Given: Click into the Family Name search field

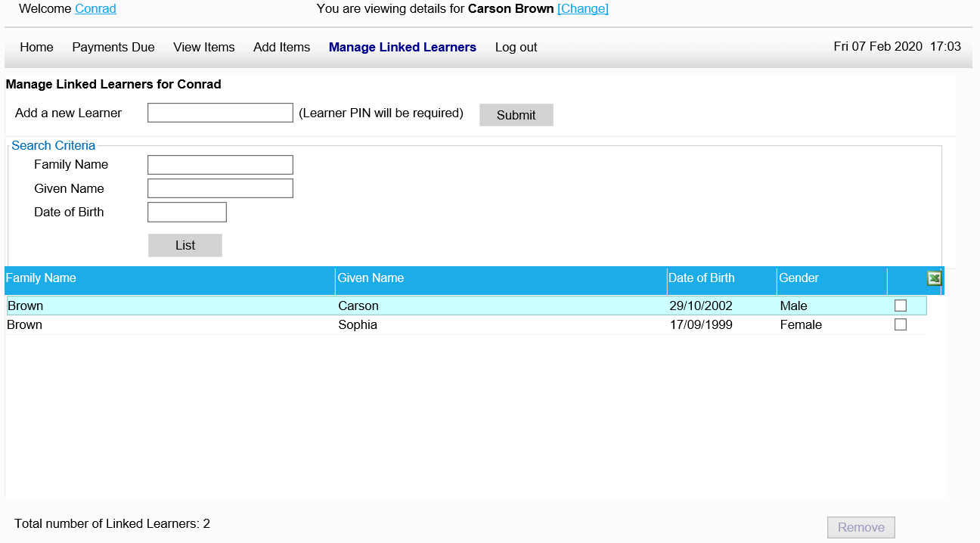Looking at the screenshot, I should (x=220, y=165).
